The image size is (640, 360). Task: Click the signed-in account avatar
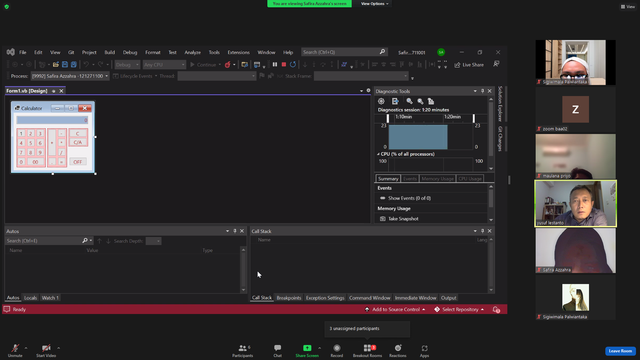(441, 52)
